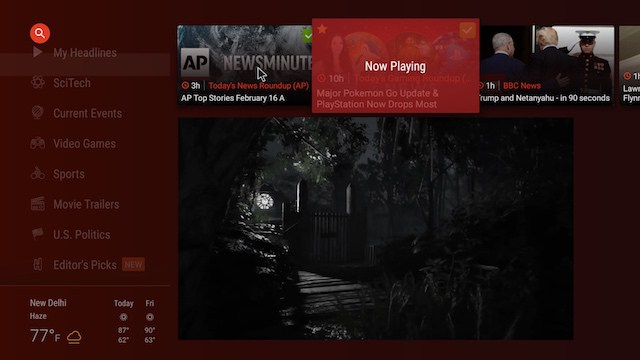Open the Editor's Picks category
640x360 pixels.
pyautogui.click(x=85, y=265)
